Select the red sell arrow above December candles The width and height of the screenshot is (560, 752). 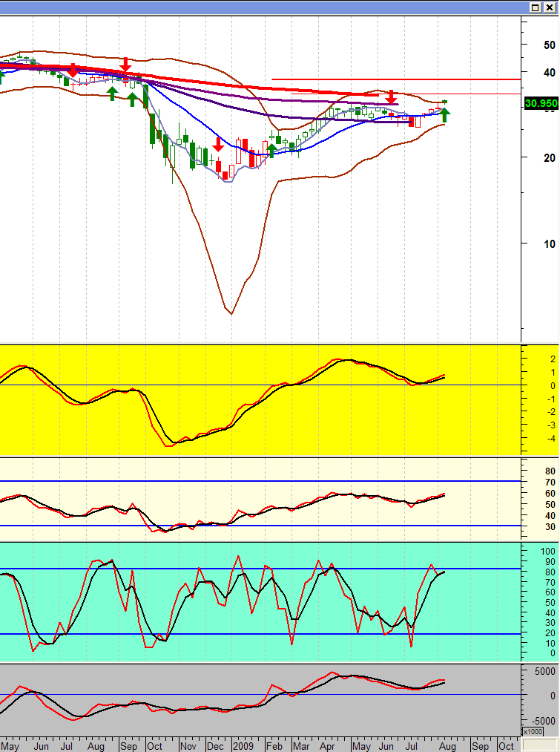pos(218,144)
